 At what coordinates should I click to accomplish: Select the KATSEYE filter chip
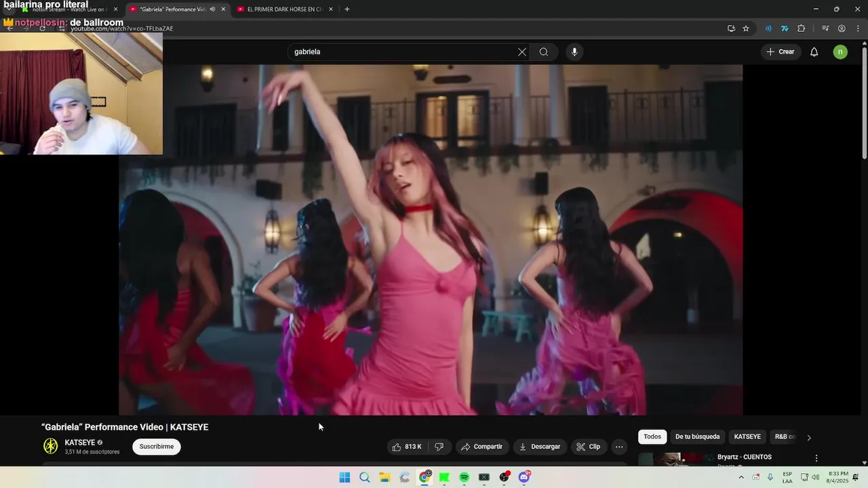747,437
